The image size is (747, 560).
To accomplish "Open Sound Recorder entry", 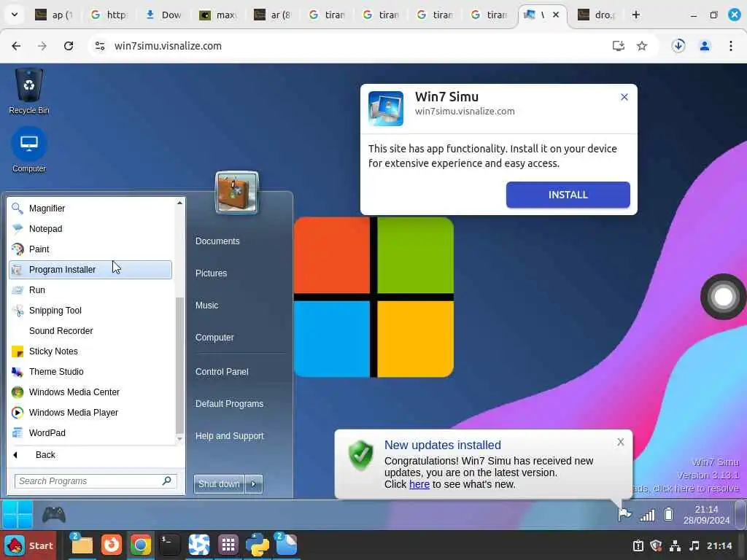I will [90, 331].
